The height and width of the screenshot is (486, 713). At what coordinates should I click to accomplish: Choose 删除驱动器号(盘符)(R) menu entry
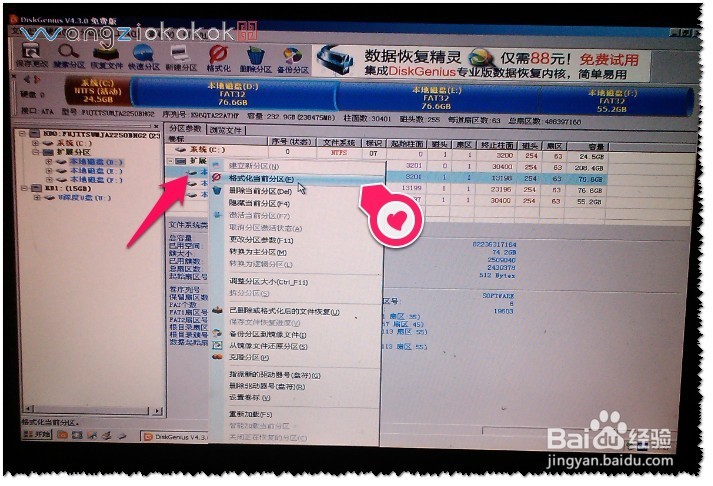coord(267,386)
